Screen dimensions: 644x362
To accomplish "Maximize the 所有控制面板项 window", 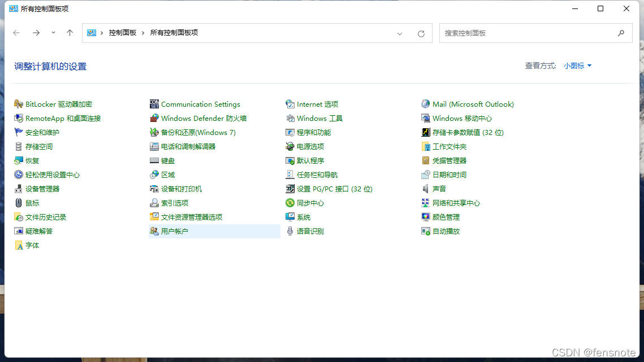I will tap(600, 8).
